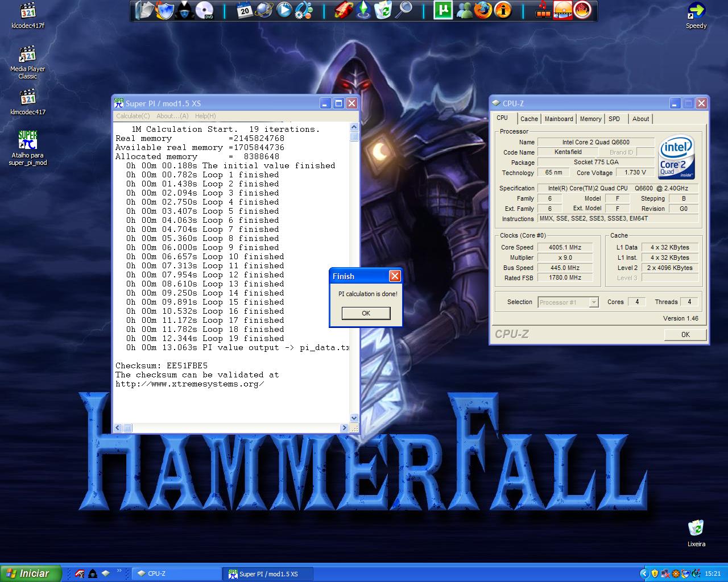Click OK button in CPU-Z window
Image resolution: width=728 pixels, height=582 pixels.
tap(685, 335)
